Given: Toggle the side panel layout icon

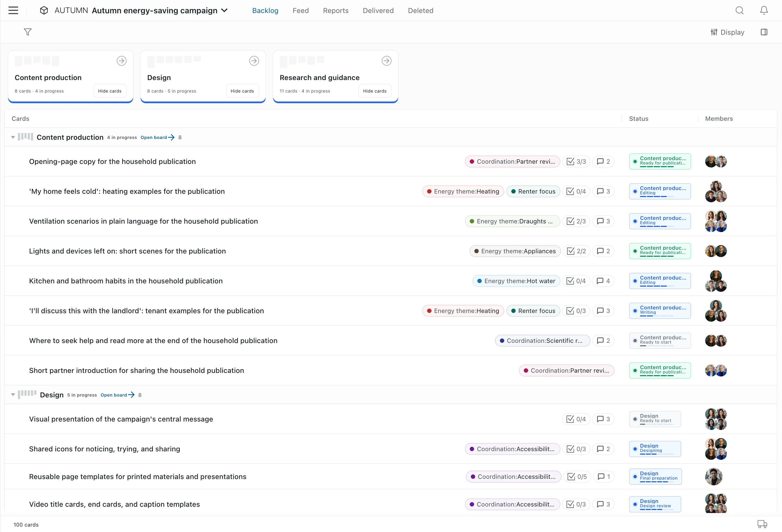Looking at the screenshot, I should (x=764, y=32).
